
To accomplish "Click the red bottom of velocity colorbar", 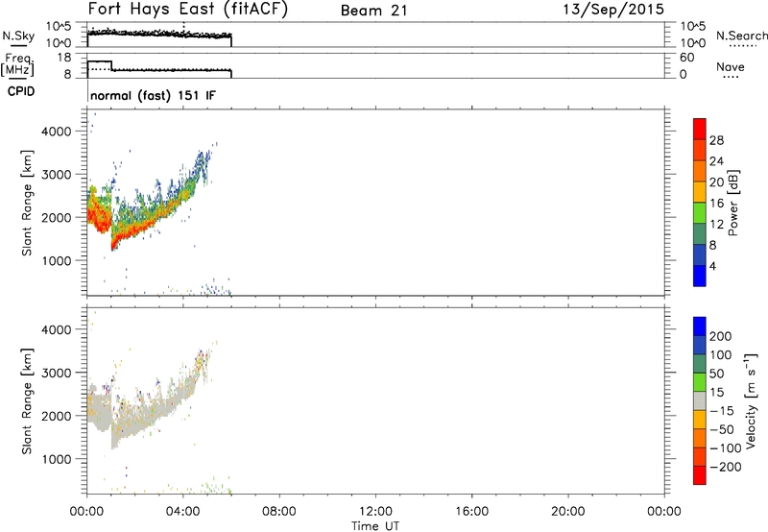I will click(x=700, y=475).
